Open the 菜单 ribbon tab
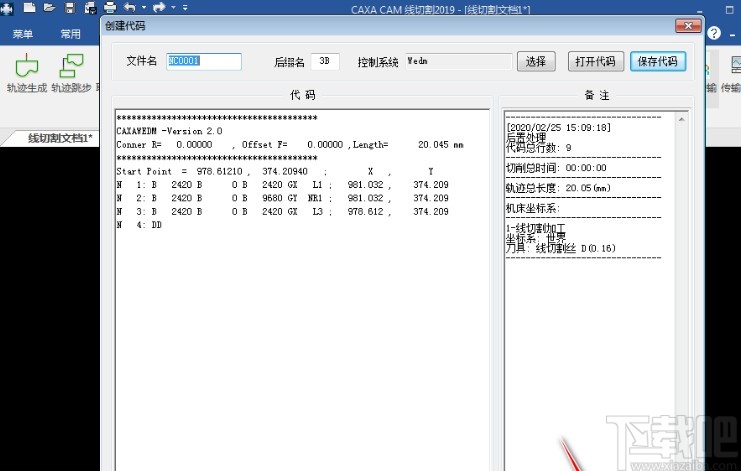Image resolution: width=741 pixels, height=471 pixels. tap(23, 34)
